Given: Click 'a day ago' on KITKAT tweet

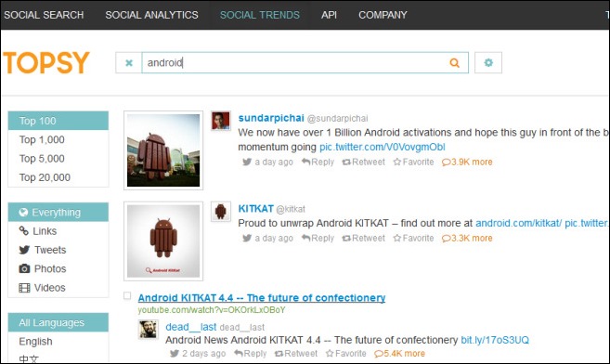Looking at the screenshot, I should coord(274,238).
